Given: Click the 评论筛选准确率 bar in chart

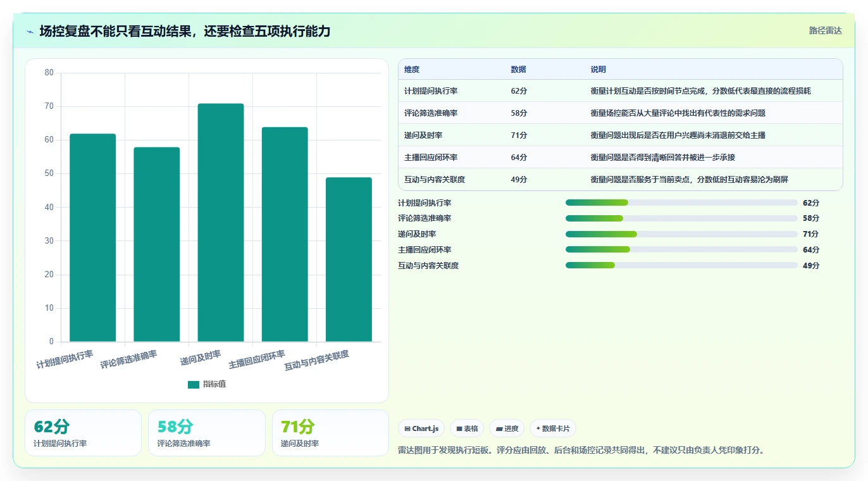Looking at the screenshot, I should pyautogui.click(x=156, y=244).
